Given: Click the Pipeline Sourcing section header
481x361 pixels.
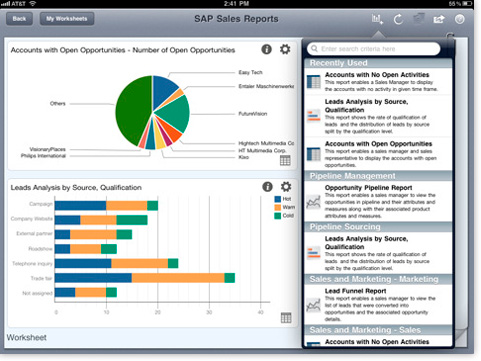Looking at the screenshot, I should [x=378, y=227].
